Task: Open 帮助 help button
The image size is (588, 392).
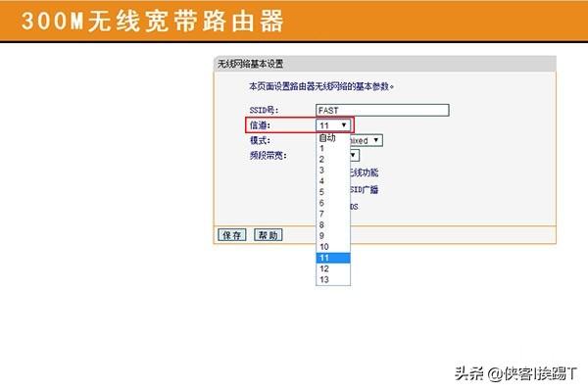Action: (x=268, y=235)
